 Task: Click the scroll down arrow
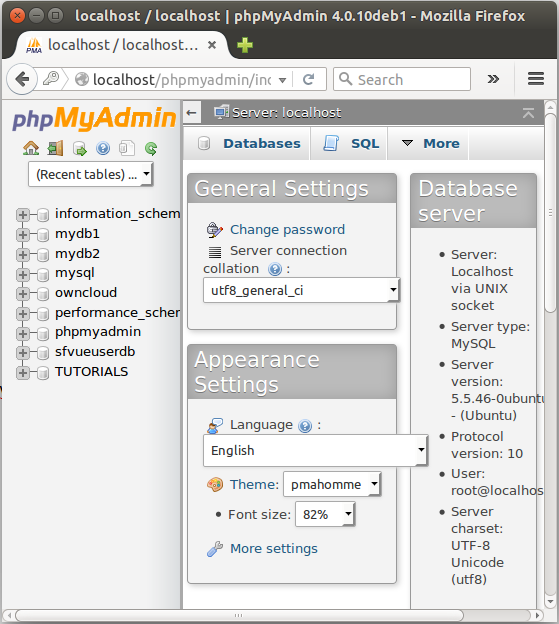coord(550,601)
